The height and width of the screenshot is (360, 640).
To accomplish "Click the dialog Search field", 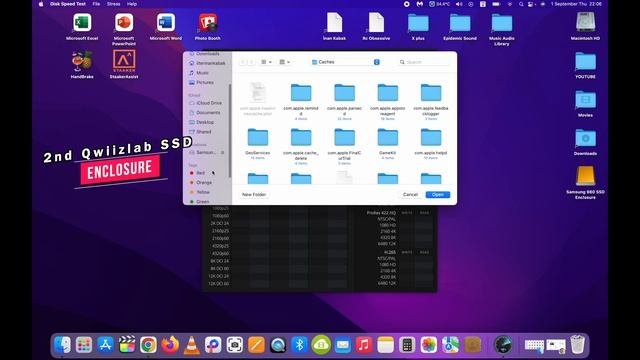I will (423, 62).
